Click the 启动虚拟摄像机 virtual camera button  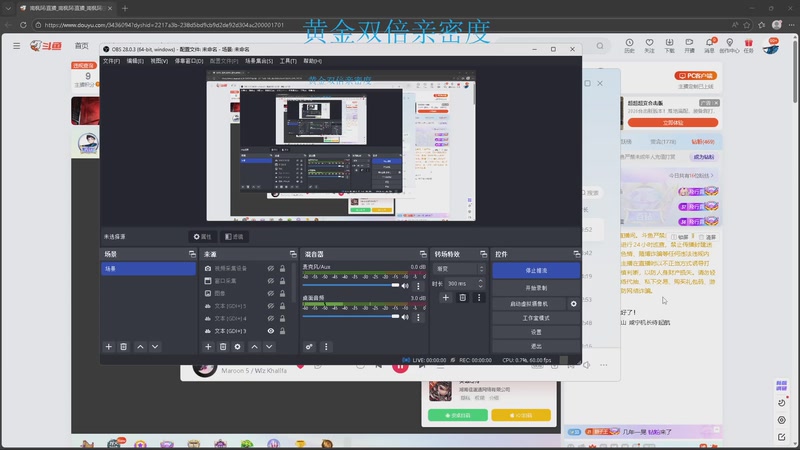click(x=529, y=304)
